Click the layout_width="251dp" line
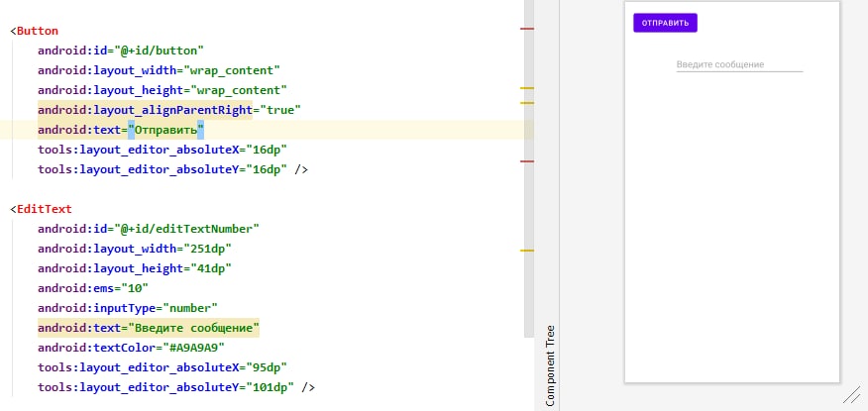The image size is (868, 411). (x=135, y=249)
